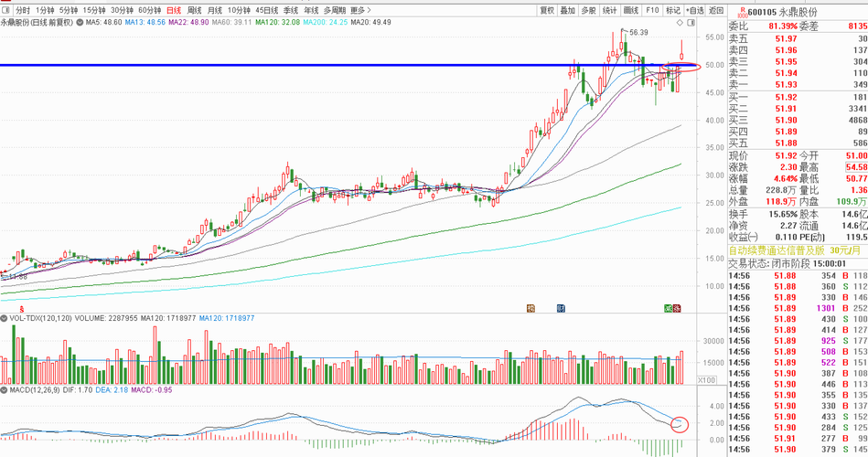The image size is (868, 457).
Task: Click the 返回 back button
Action: 716,11
